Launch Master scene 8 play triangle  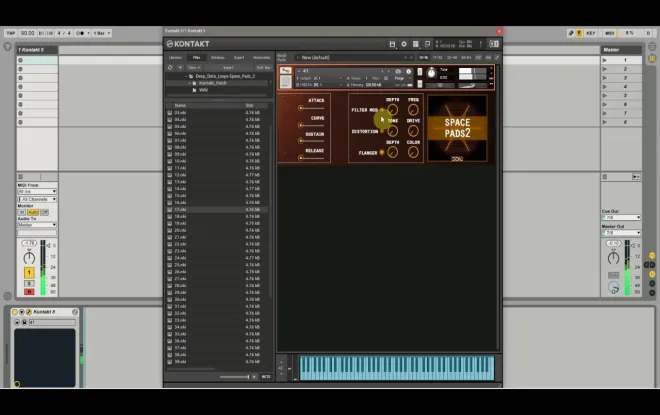[605, 122]
